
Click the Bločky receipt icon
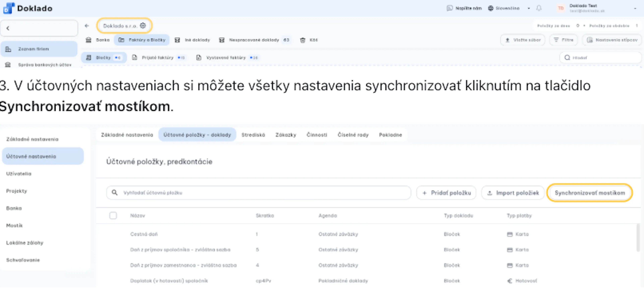tap(89, 58)
